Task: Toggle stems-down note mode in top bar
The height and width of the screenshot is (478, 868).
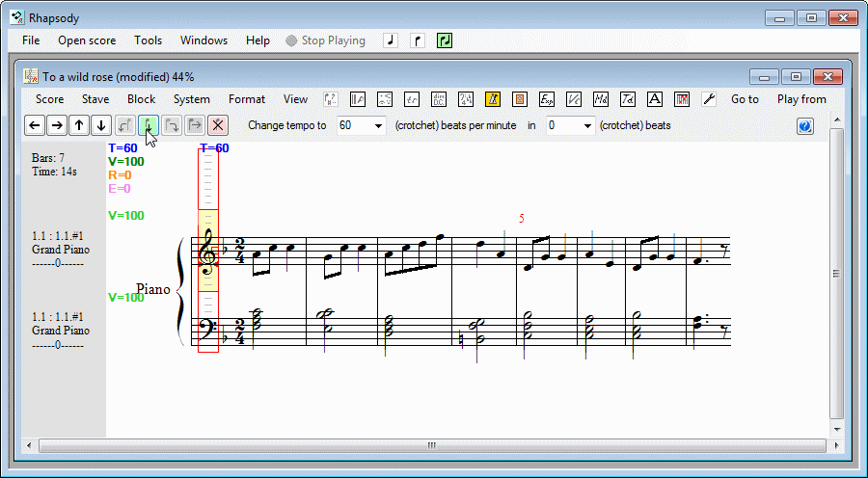Action: 417,40
